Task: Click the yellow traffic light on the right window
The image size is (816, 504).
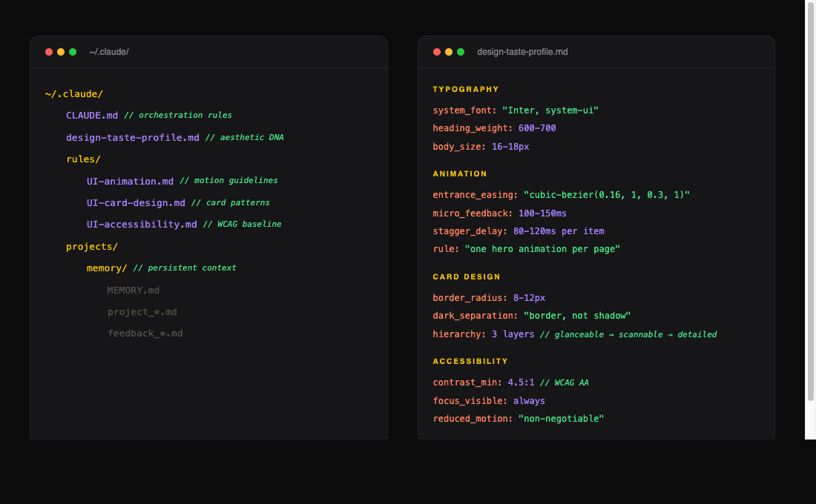Action: pyautogui.click(x=449, y=52)
